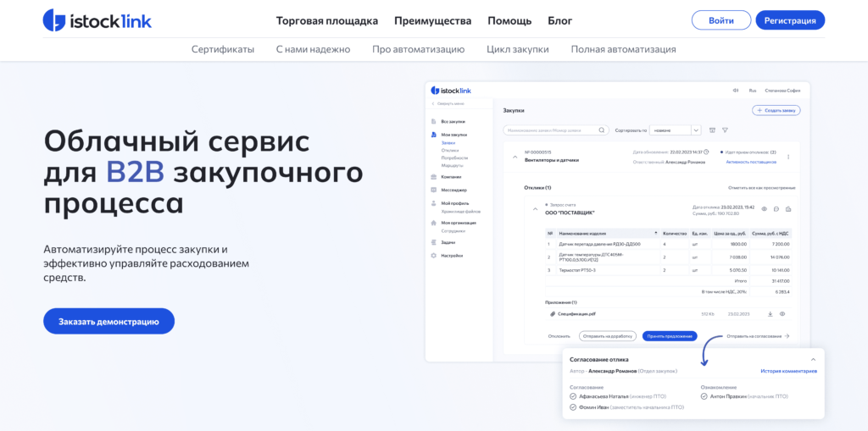Open user menu Степанова София

click(x=782, y=91)
